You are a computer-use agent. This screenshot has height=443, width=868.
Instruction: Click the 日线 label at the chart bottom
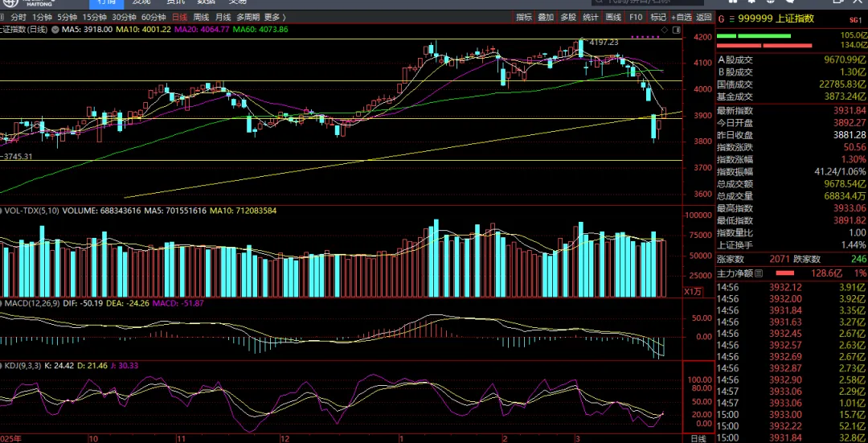pos(699,438)
